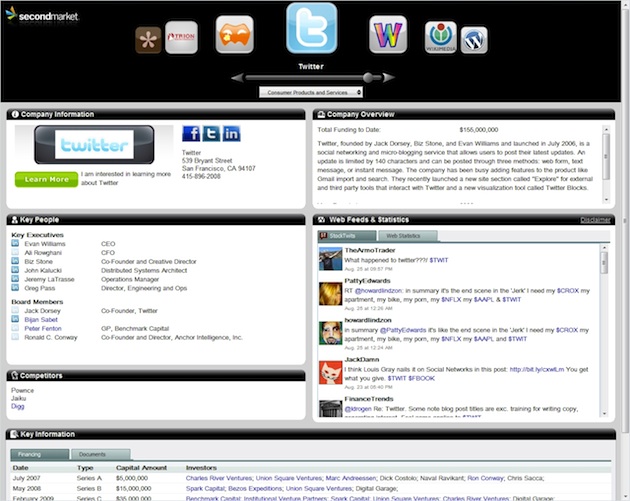Viewport: 630px width, 501px height.
Task: Open the Digg competitor link
Action: [x=18, y=406]
